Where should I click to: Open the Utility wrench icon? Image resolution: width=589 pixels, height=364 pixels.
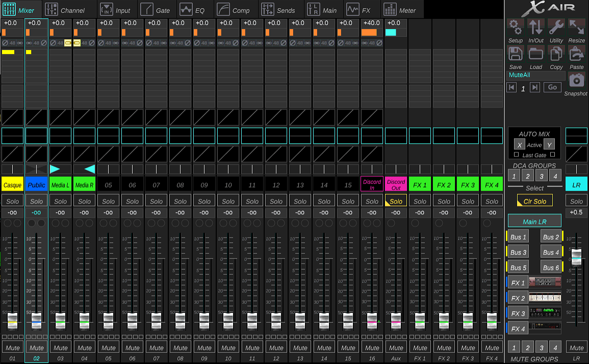point(556,28)
